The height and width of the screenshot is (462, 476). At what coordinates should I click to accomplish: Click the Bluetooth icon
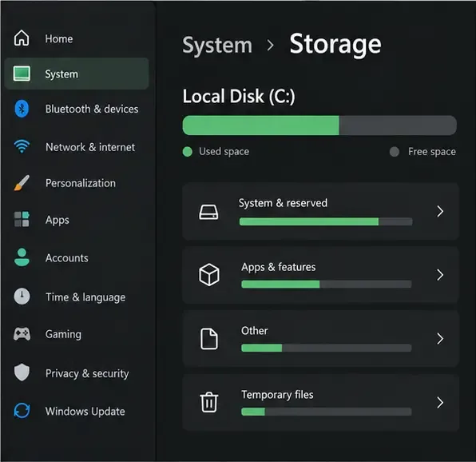click(22, 109)
